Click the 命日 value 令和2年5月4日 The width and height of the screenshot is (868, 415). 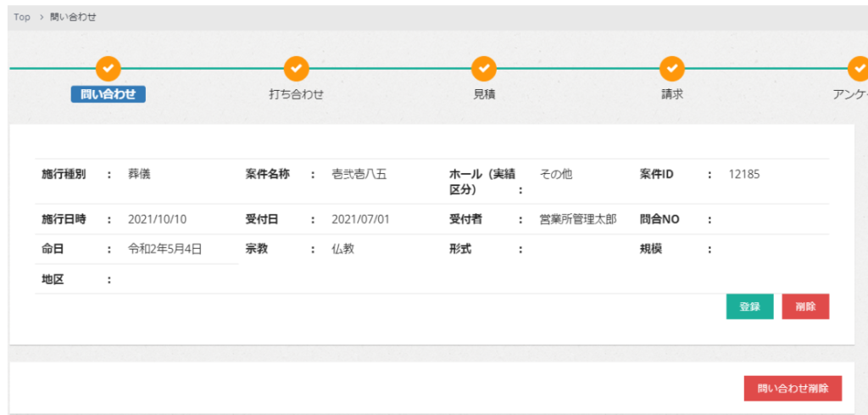point(164,249)
